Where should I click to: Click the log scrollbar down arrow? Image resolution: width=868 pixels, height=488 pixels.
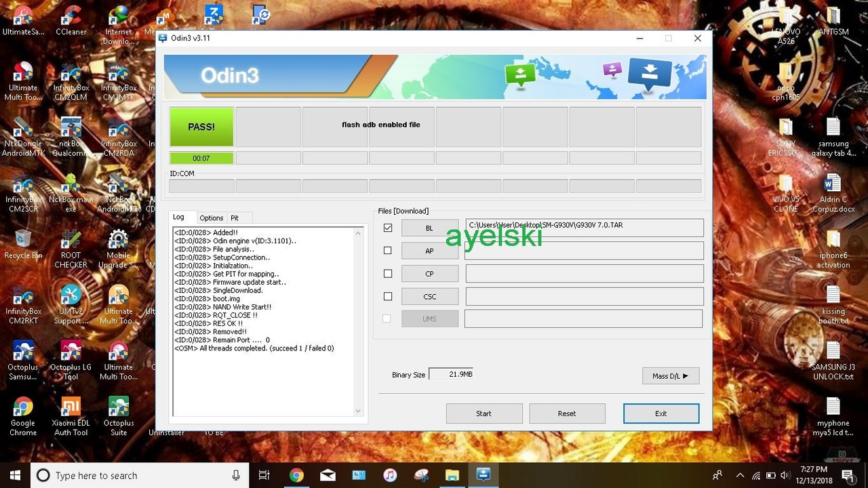359,411
